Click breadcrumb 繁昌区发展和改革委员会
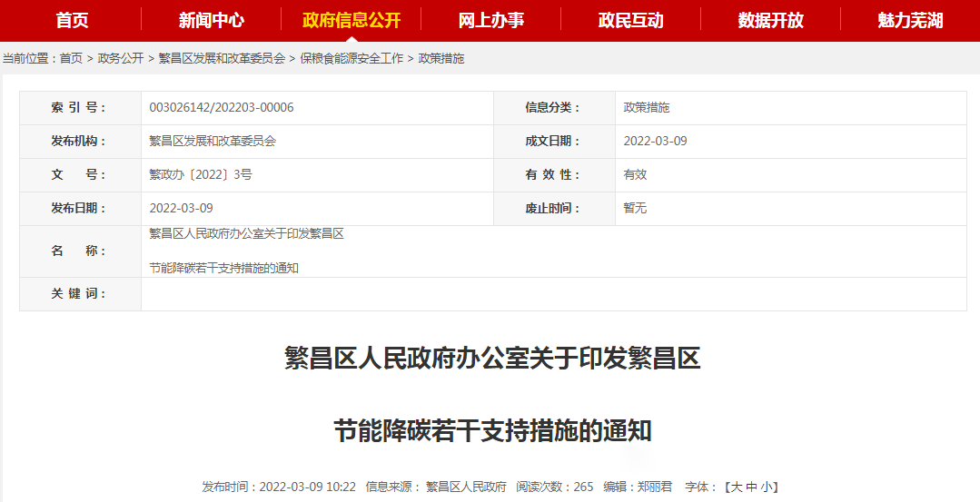This screenshot has height=502, width=980. click(222, 58)
